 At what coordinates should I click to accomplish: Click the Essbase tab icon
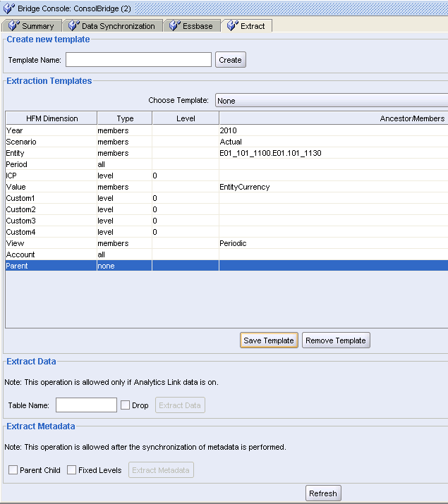tap(175, 25)
